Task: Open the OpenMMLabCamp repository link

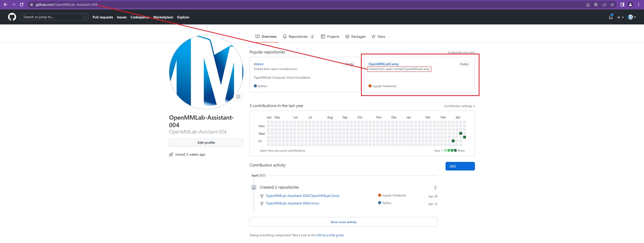Action: 383,64
